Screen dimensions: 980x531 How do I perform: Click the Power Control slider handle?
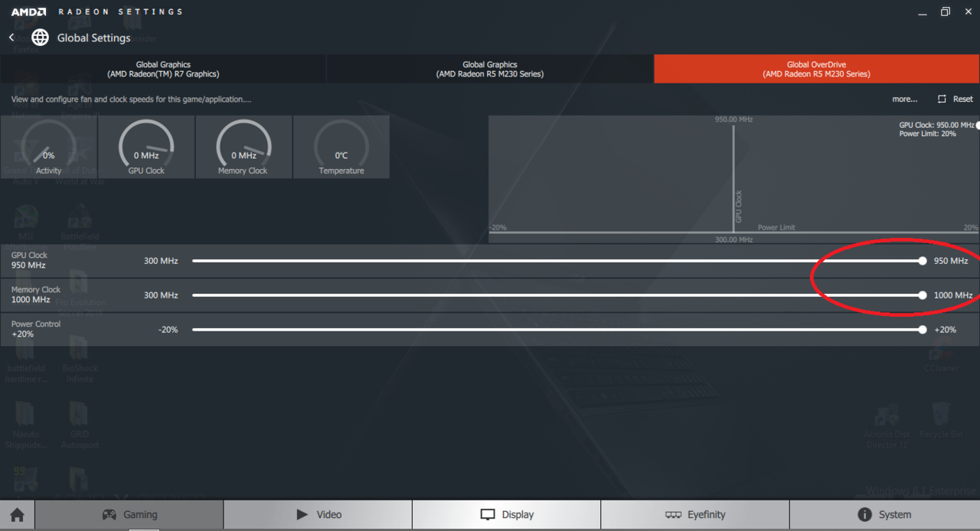pos(923,330)
